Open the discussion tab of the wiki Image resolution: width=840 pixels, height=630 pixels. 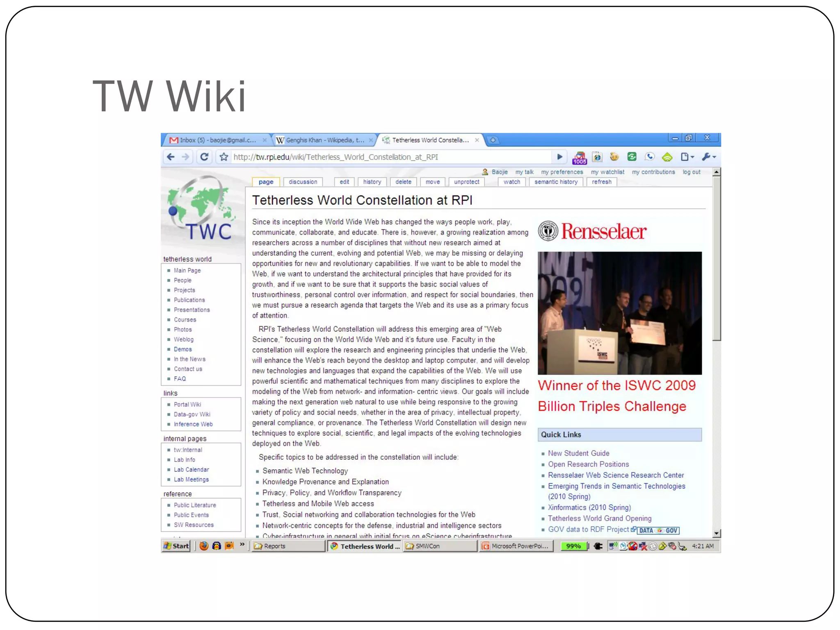[303, 182]
